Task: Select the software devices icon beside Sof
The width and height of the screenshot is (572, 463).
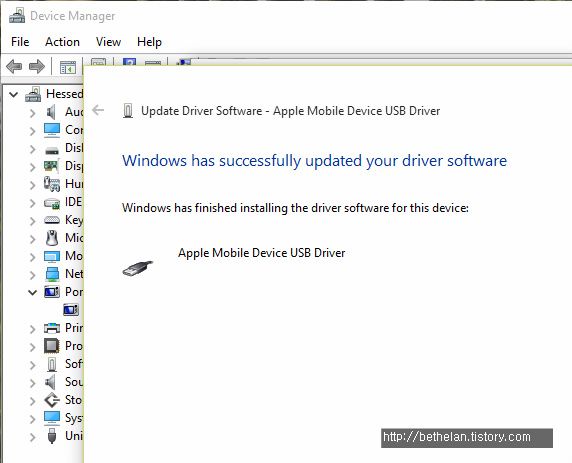Action: tap(52, 364)
